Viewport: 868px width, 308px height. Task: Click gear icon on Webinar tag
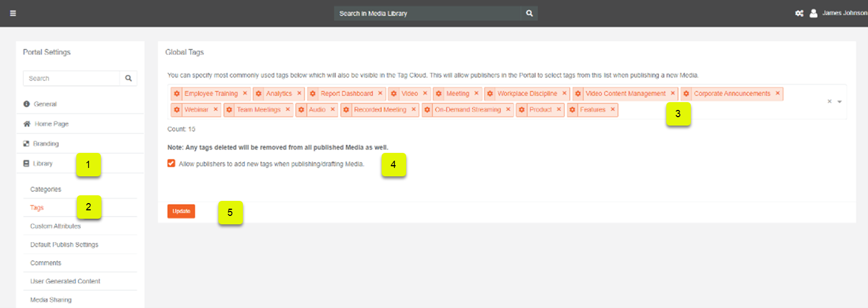point(177,110)
